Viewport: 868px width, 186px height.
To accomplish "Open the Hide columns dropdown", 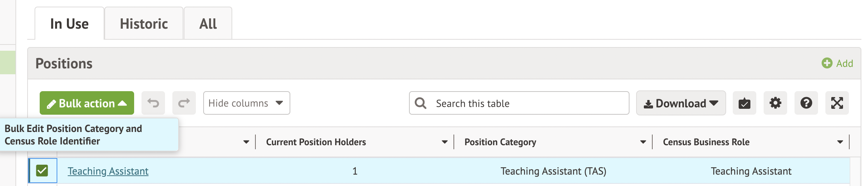I will (246, 103).
